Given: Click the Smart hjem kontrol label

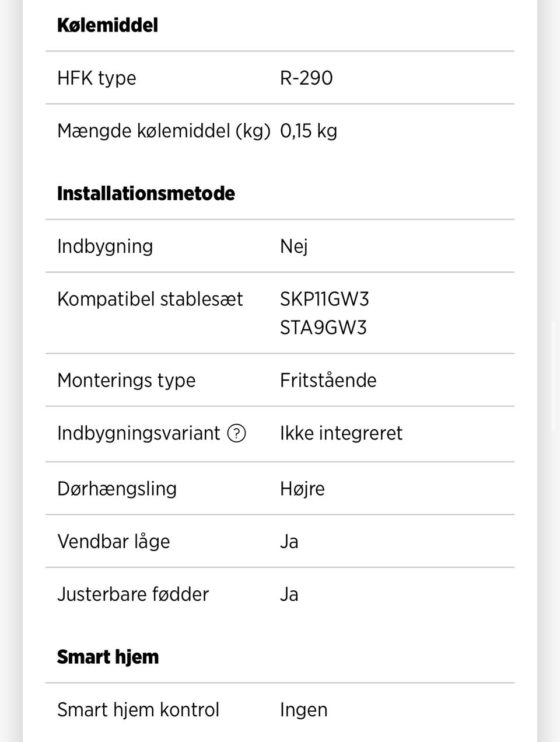Looking at the screenshot, I should coord(138,709).
